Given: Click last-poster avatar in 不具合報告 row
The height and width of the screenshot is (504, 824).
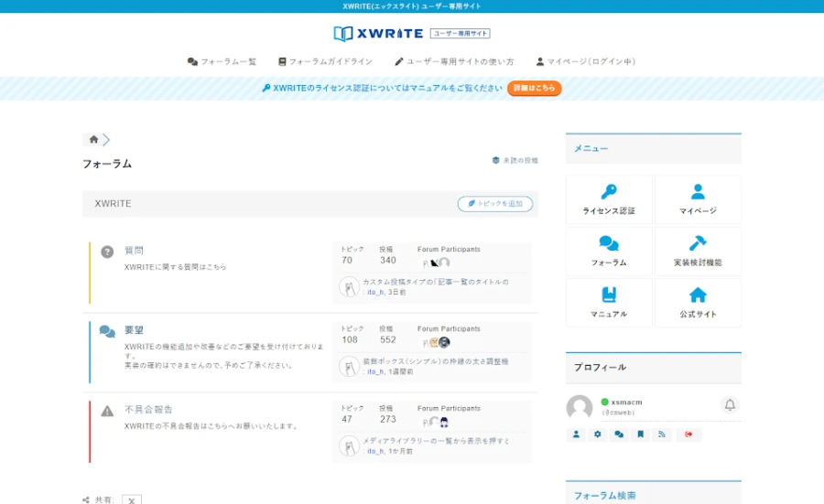Looking at the screenshot, I should [349, 446].
